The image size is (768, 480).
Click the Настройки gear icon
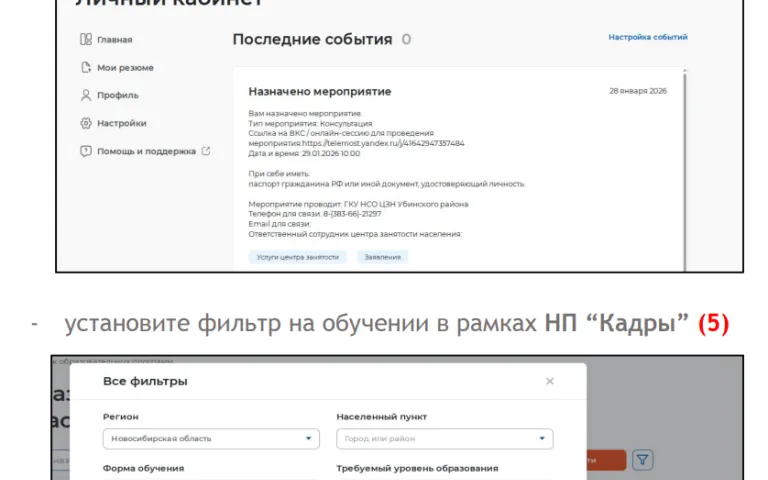(86, 124)
